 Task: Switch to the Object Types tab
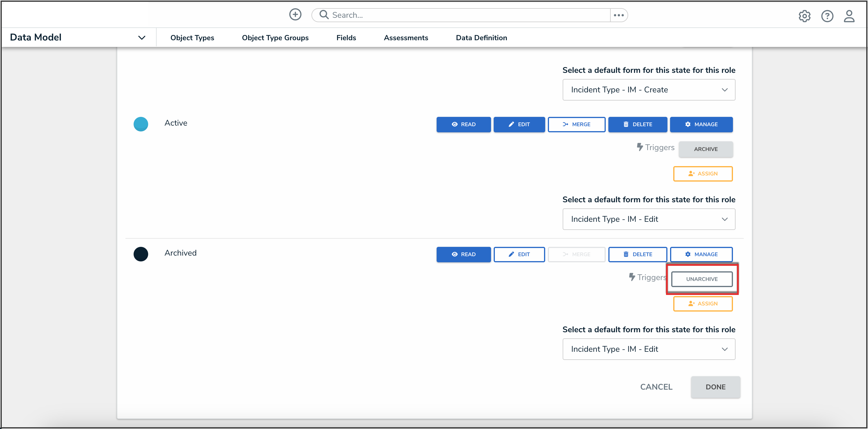point(192,38)
